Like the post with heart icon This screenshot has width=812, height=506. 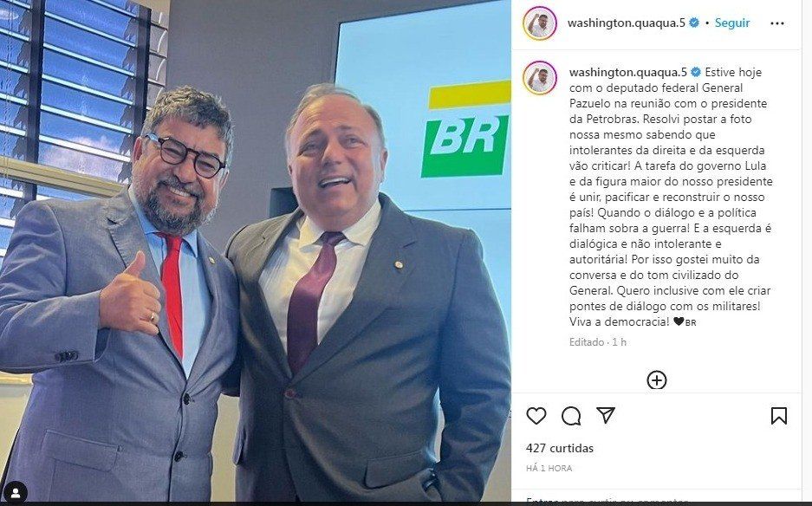click(x=536, y=415)
